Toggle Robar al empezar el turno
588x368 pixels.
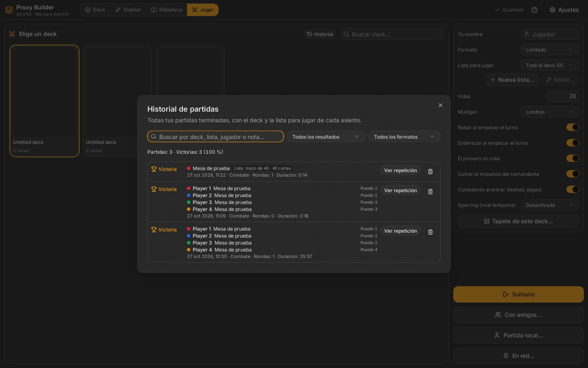click(x=572, y=127)
